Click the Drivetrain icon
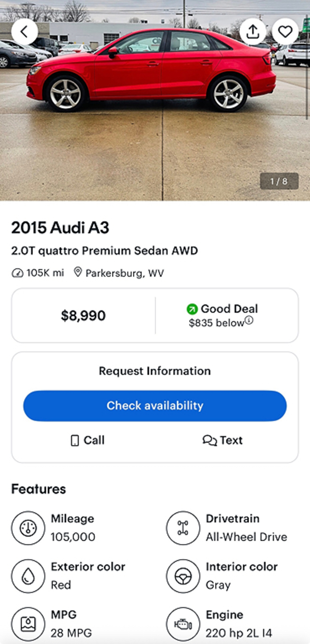Image resolution: width=310 pixels, height=644 pixels. (183, 528)
